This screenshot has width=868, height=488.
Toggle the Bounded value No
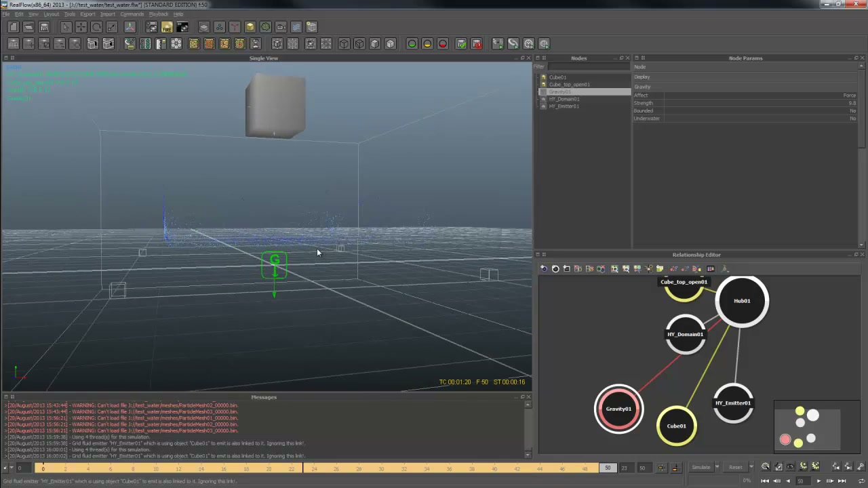[852, 110]
